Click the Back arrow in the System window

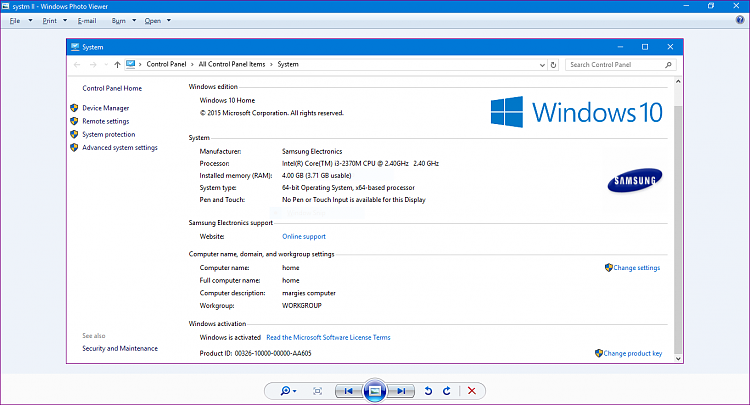pos(77,65)
